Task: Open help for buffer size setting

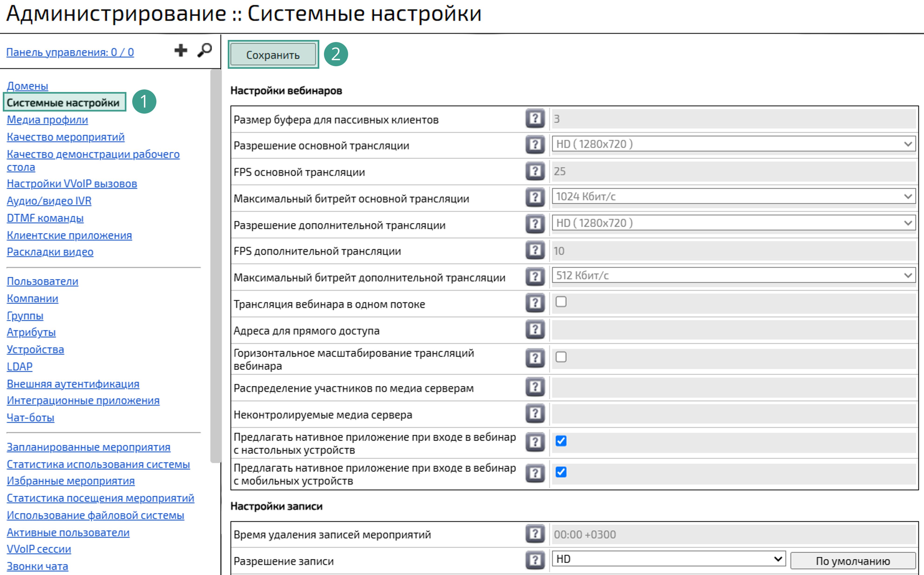Action: (x=535, y=119)
